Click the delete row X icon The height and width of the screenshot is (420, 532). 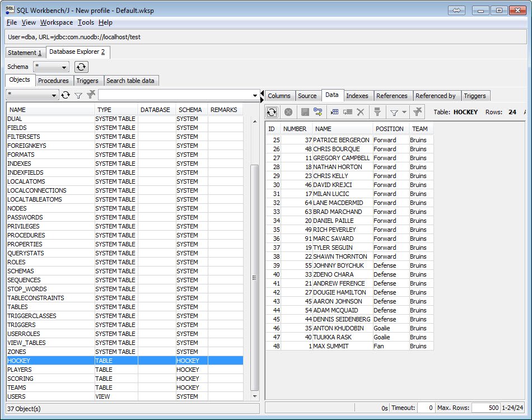tap(360, 112)
